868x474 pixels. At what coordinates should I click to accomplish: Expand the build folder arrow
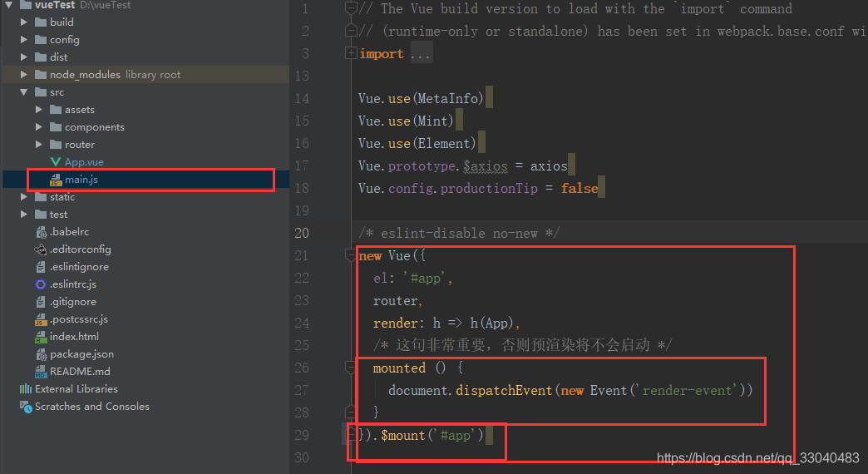[24, 22]
